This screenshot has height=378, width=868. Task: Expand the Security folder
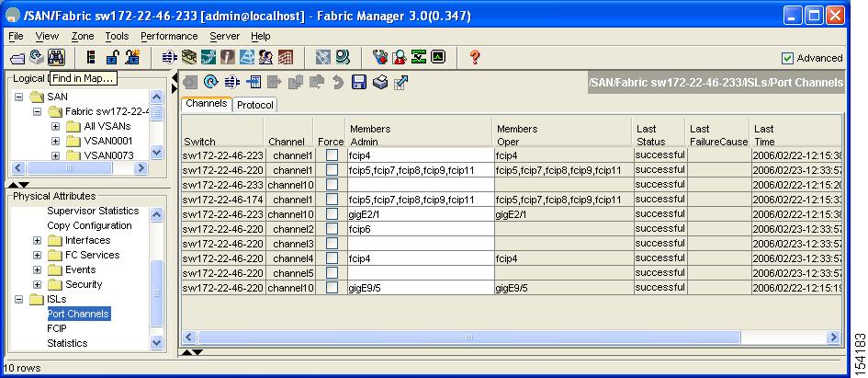click(x=37, y=285)
